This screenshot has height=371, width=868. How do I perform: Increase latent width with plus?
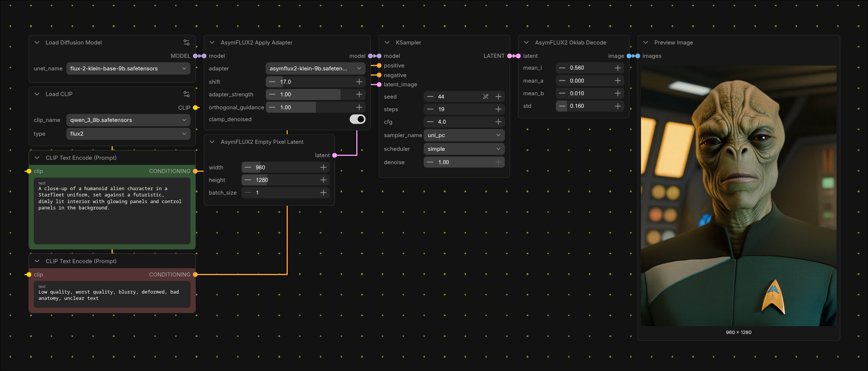pos(324,168)
